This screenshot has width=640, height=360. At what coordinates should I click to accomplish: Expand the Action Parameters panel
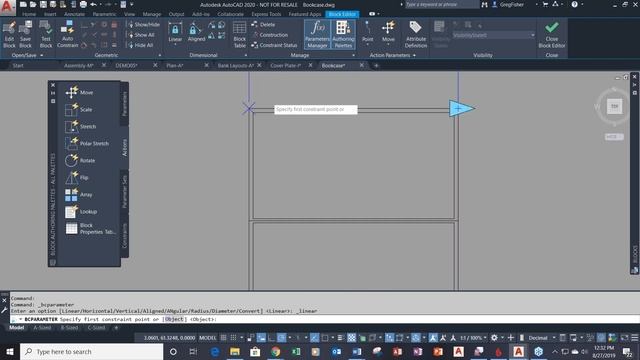pyautogui.click(x=392, y=55)
